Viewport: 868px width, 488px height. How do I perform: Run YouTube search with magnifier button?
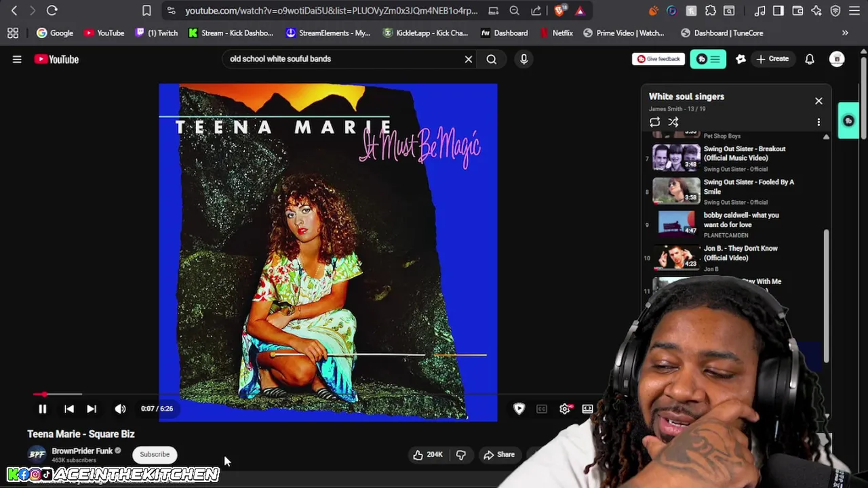click(492, 59)
